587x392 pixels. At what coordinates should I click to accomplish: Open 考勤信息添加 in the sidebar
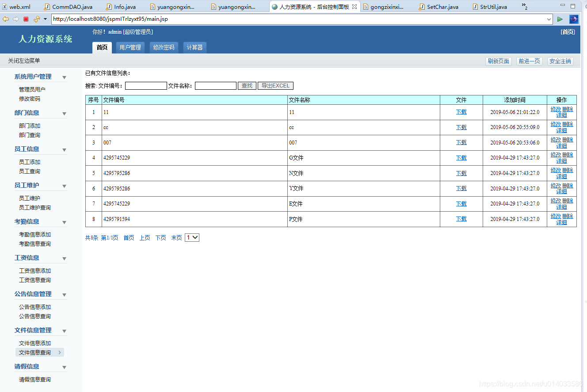point(35,235)
